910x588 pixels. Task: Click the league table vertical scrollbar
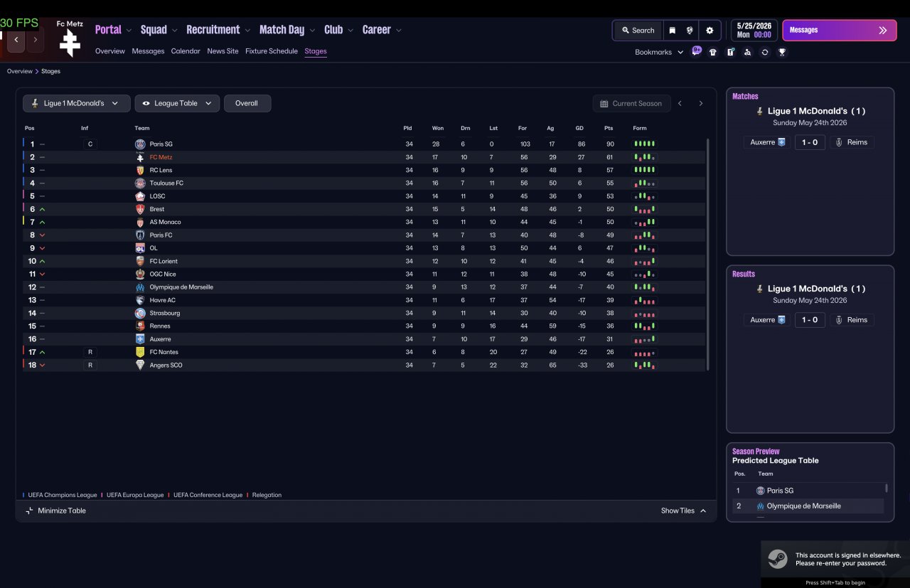708,254
